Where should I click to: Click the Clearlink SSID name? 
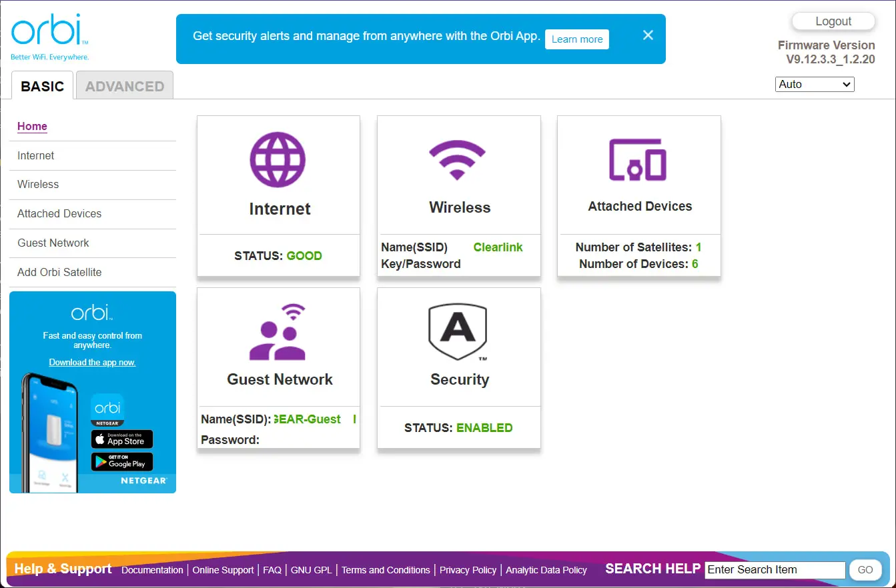[x=498, y=247]
